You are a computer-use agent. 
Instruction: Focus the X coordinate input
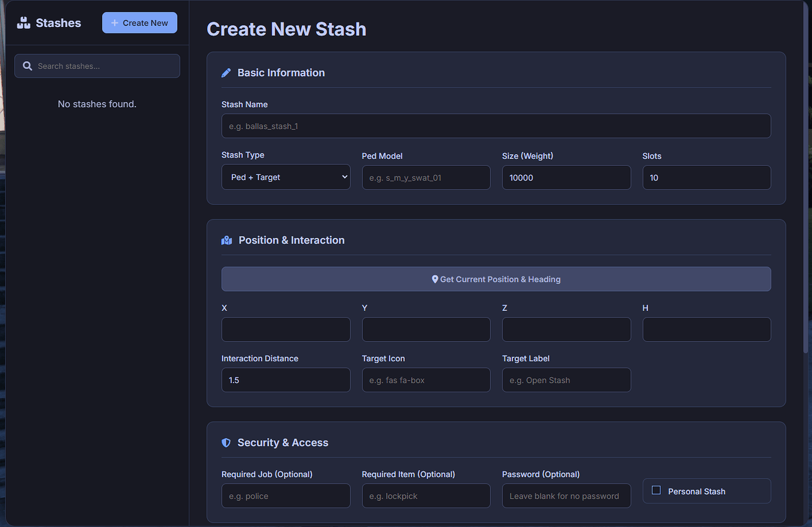[285, 329]
